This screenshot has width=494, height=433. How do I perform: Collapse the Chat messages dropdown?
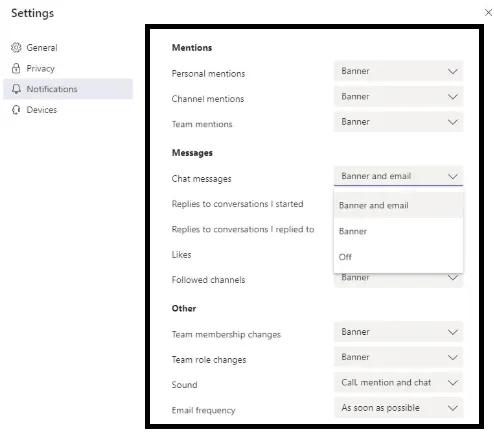point(398,176)
